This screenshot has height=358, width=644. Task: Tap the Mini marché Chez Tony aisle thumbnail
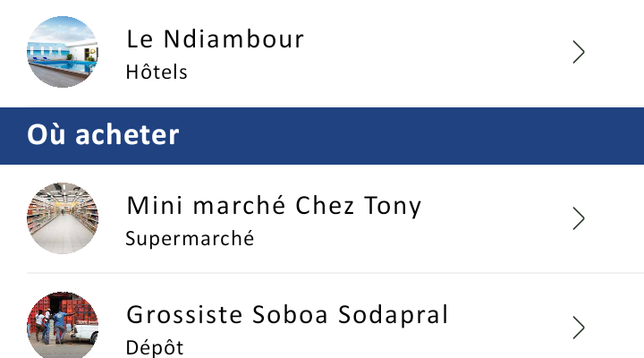(62, 218)
